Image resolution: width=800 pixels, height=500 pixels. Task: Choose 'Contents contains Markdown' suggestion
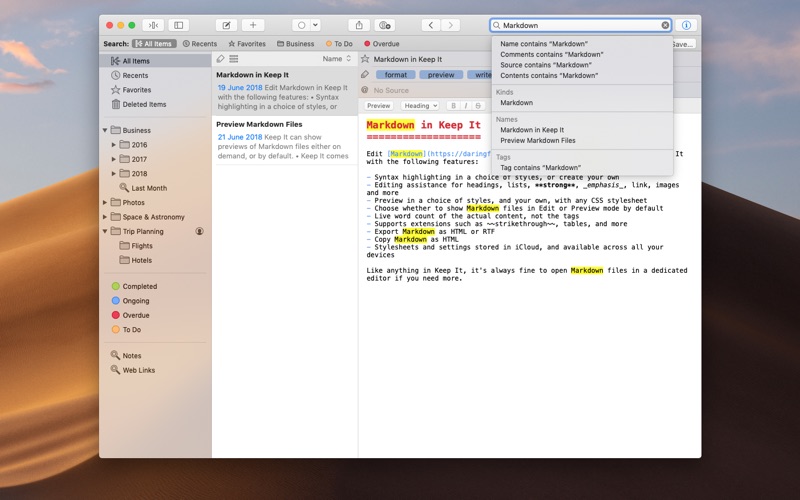tap(549, 76)
